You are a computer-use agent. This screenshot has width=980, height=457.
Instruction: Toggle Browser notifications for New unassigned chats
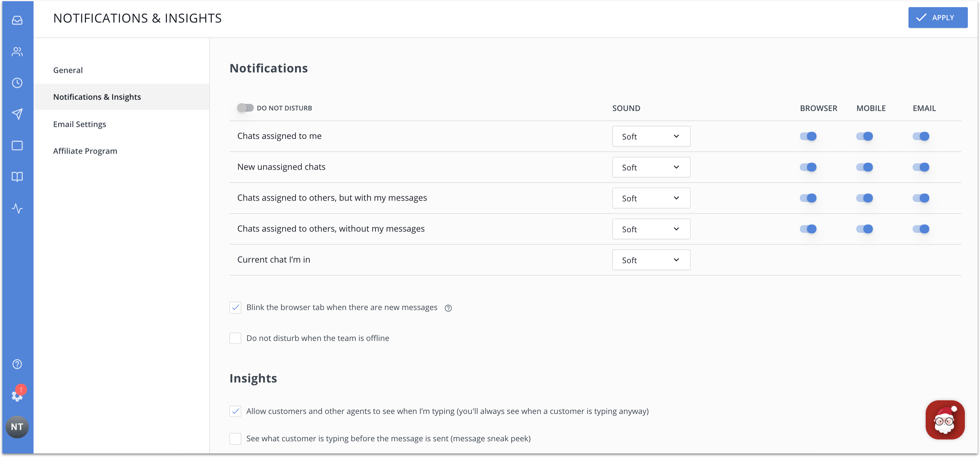click(808, 167)
